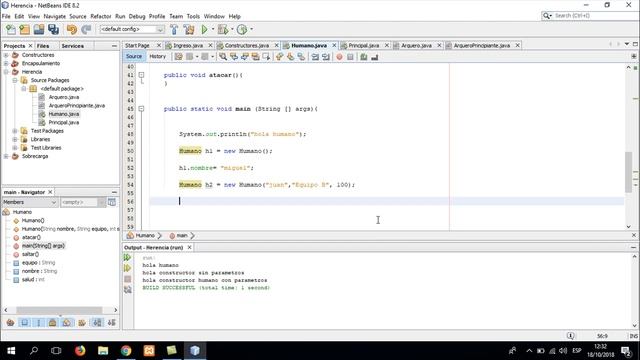Click the Source view button
This screenshot has height=360, width=640.
(134, 56)
